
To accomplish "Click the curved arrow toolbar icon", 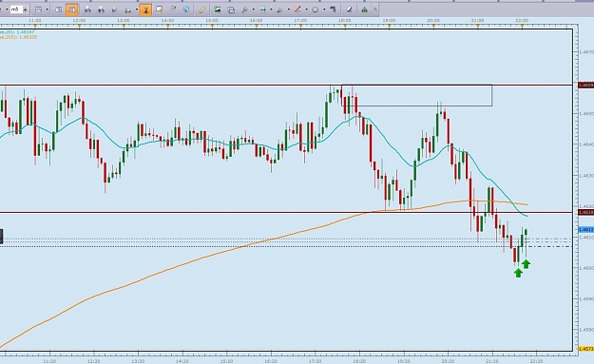I will [x=173, y=10].
